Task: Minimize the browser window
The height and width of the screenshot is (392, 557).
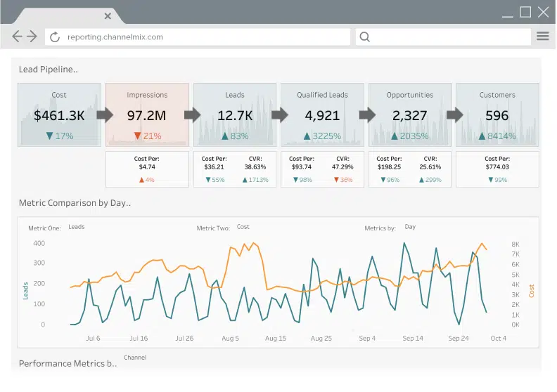Action: [508, 15]
